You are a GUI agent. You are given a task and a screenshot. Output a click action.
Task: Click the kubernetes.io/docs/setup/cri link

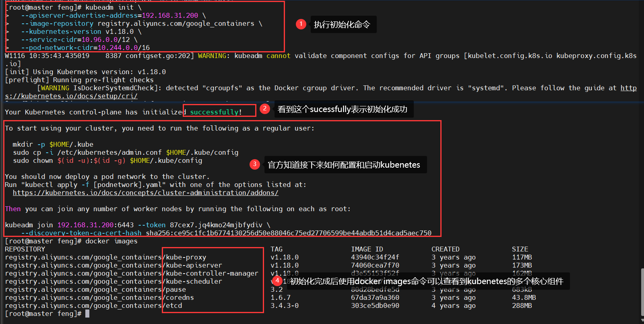coord(71,96)
